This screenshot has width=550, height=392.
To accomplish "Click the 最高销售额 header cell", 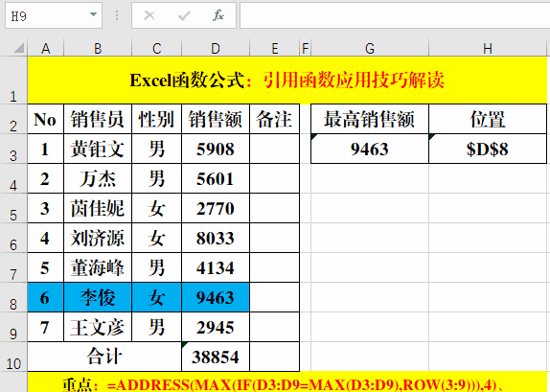I will [x=370, y=119].
